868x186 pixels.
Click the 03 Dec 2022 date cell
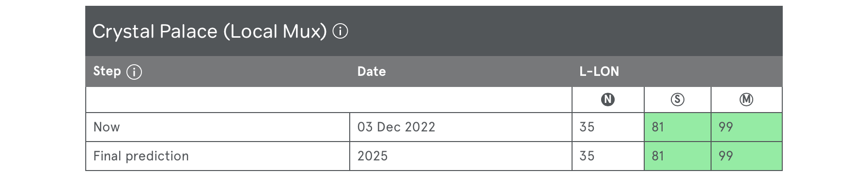coord(461,127)
